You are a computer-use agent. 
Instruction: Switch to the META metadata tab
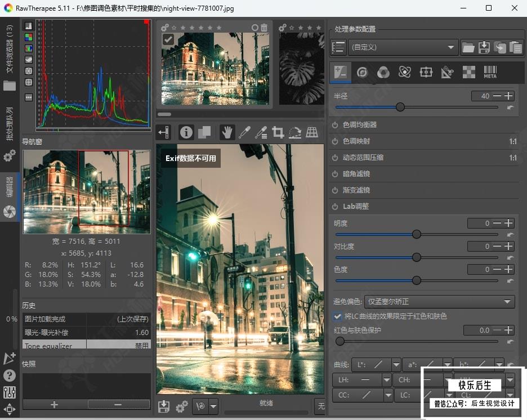click(x=490, y=72)
